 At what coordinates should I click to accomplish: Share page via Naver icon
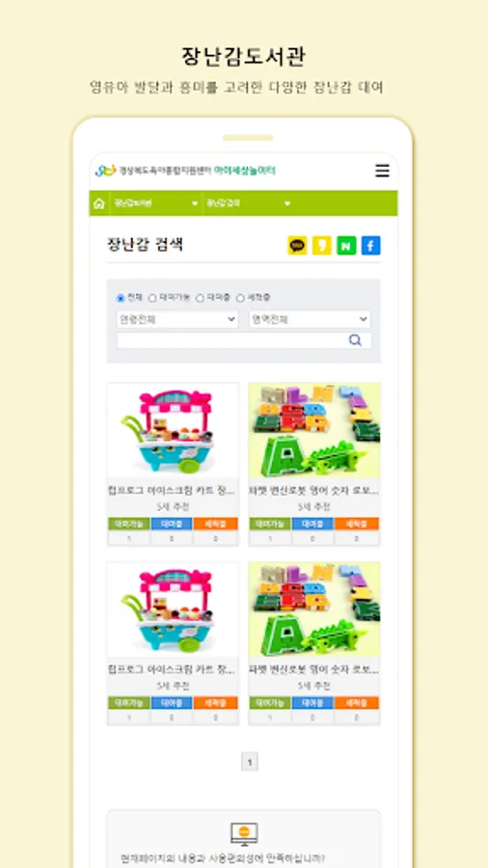point(346,245)
